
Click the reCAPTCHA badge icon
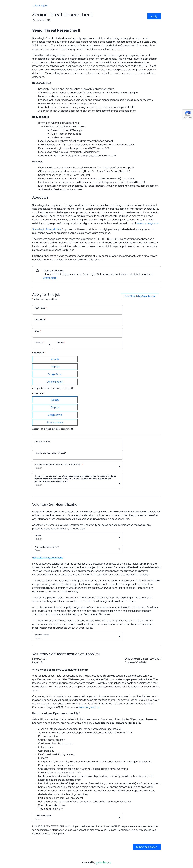[188, 114]
